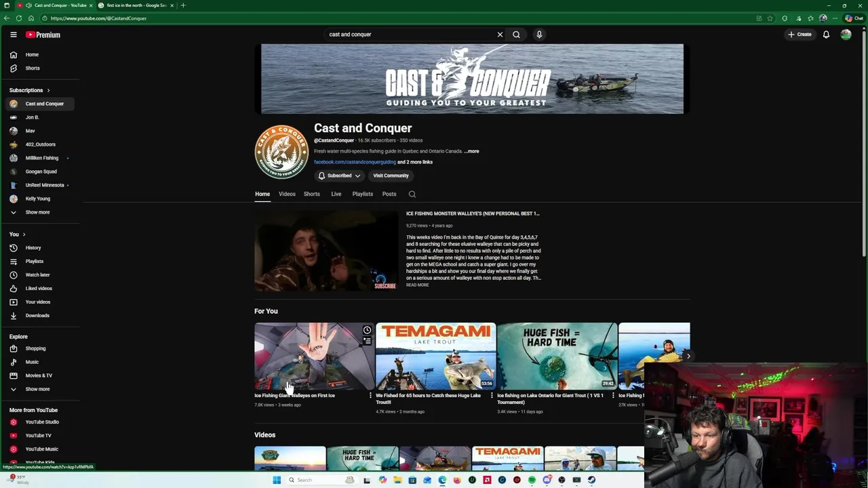Screen dimensions: 868x488
Task: Open the YouTube hamburger guide menu
Action: pos(13,35)
